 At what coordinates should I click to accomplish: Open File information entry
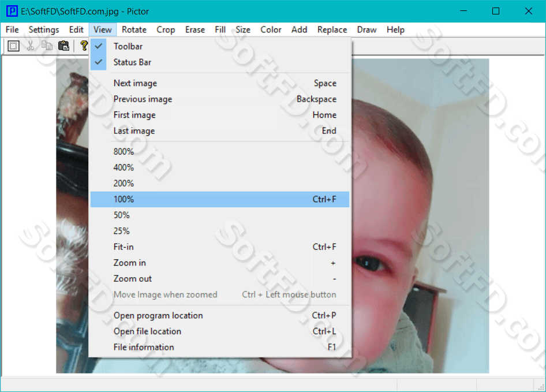click(x=220, y=347)
